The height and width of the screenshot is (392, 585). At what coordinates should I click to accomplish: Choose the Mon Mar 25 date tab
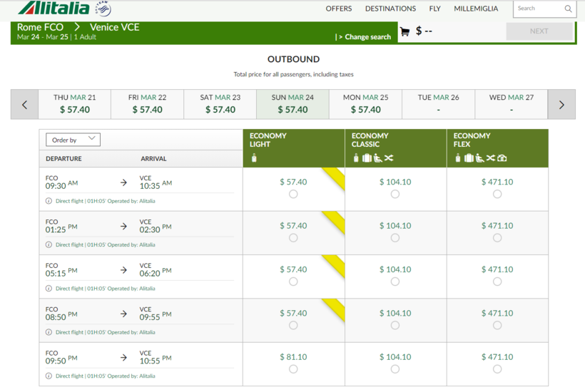coord(365,104)
